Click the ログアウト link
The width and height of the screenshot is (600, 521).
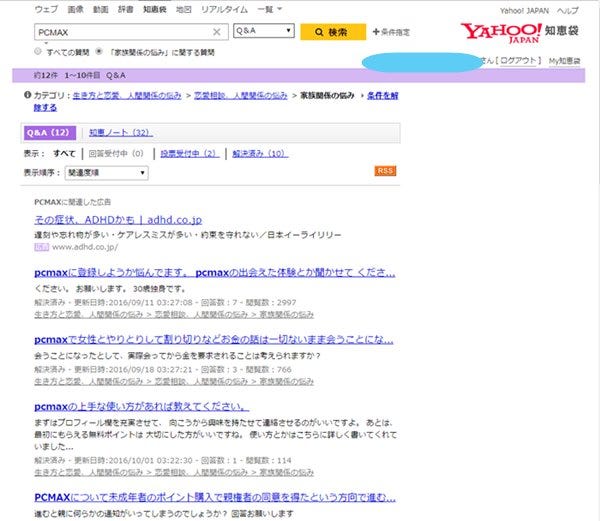(x=518, y=60)
